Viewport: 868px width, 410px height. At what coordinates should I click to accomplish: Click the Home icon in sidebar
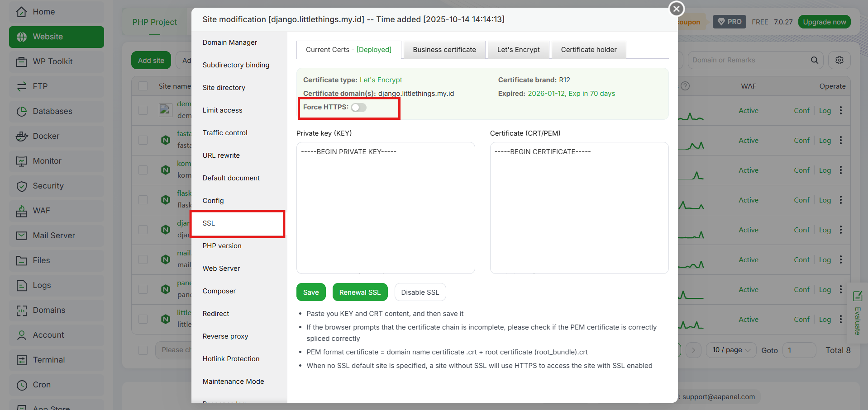tap(21, 12)
